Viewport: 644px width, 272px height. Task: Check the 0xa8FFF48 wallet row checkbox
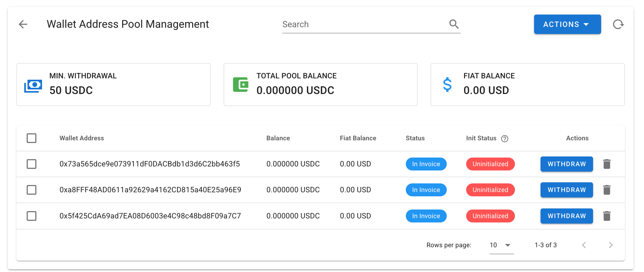pos(32,190)
